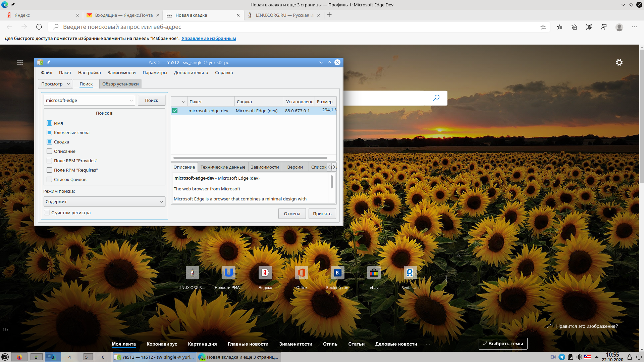Screen dimensions: 644x362
Task: Click the Edge forward navigation arrow
Action: (24, 27)
